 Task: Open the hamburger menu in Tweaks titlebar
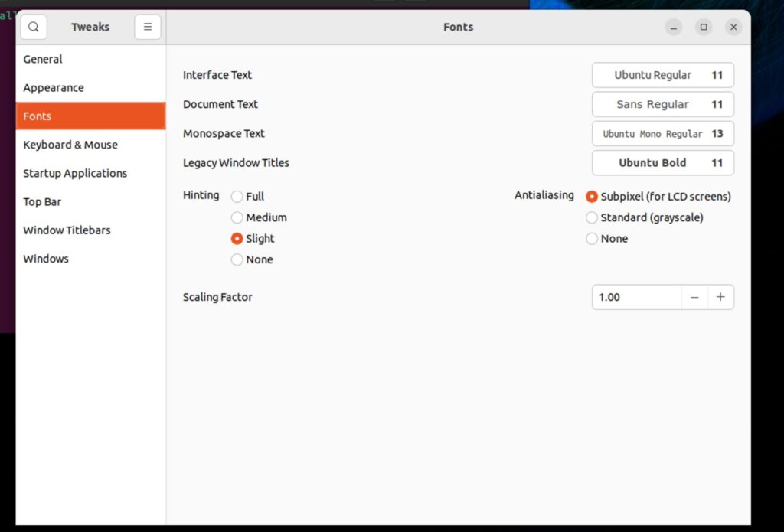click(147, 27)
